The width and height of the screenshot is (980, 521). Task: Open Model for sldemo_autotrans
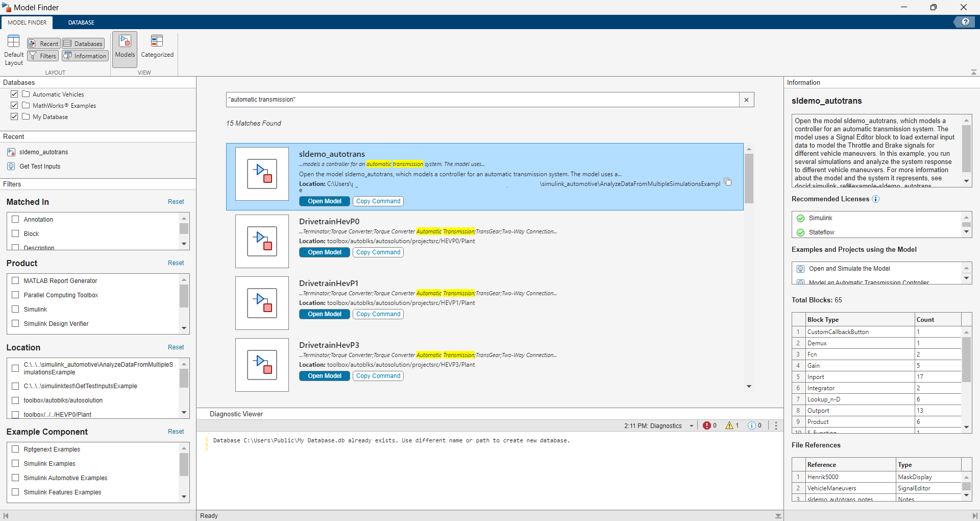click(x=325, y=201)
